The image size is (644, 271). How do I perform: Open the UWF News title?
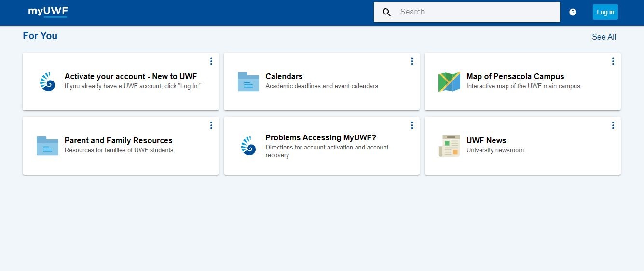(486, 140)
